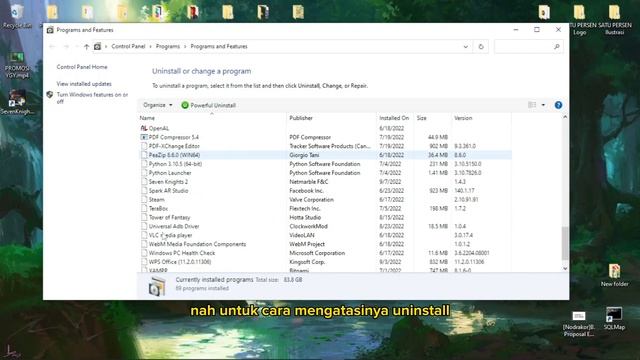Click the Help question mark icon
This screenshot has width=640, height=360.
(558, 105)
